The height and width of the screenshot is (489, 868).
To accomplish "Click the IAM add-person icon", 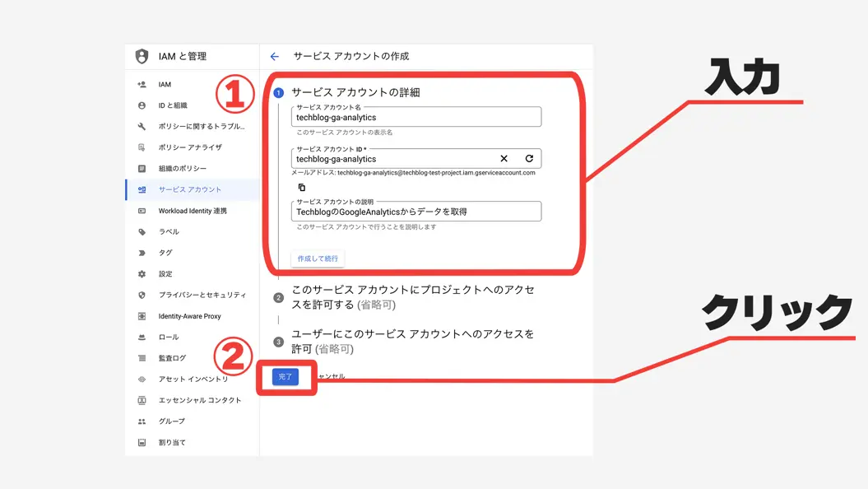I will tap(142, 84).
